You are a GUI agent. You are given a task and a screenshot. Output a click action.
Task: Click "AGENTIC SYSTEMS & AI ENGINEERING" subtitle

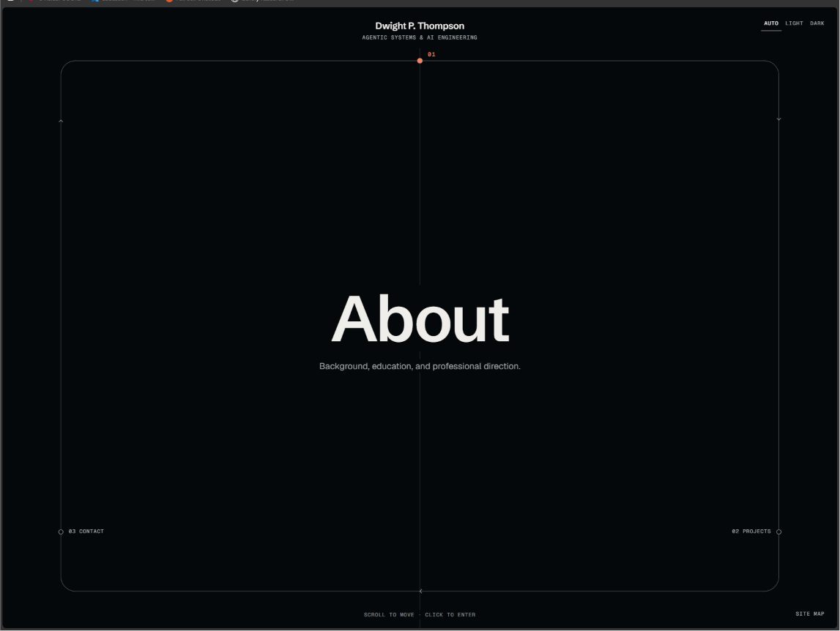(420, 37)
